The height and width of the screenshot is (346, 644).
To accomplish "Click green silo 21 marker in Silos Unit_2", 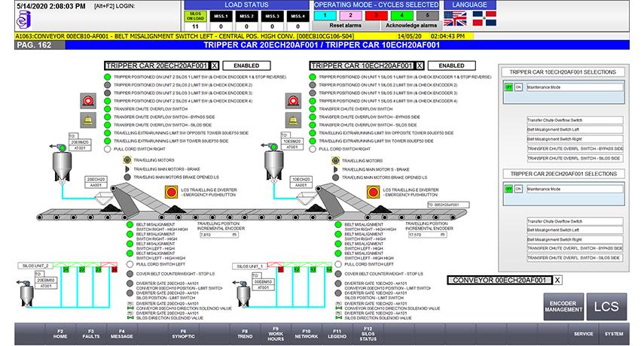I will point(66,270).
